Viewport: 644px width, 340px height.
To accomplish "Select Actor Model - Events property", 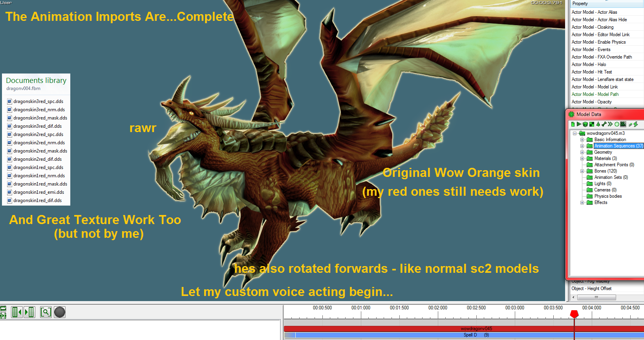I will pyautogui.click(x=591, y=50).
